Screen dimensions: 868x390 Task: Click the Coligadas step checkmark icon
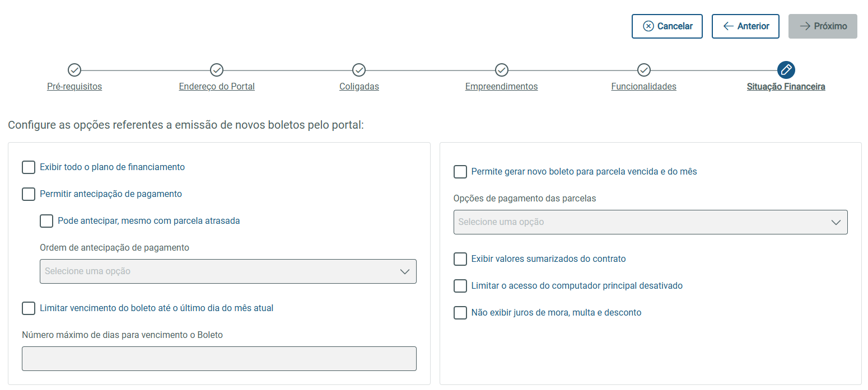(359, 70)
